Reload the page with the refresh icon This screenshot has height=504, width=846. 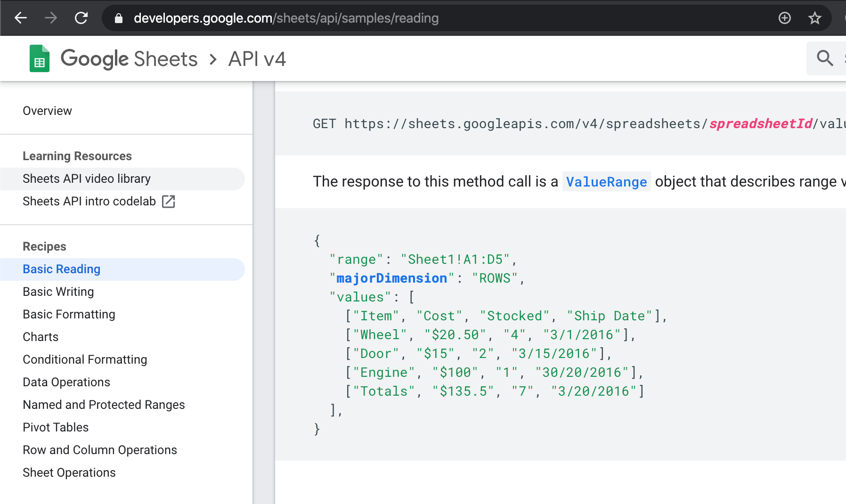tap(81, 18)
